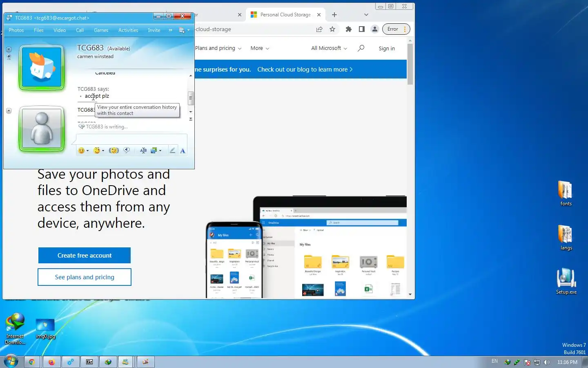
Task: Click the share page icon in Chrome address bar
Action: pyautogui.click(x=319, y=29)
